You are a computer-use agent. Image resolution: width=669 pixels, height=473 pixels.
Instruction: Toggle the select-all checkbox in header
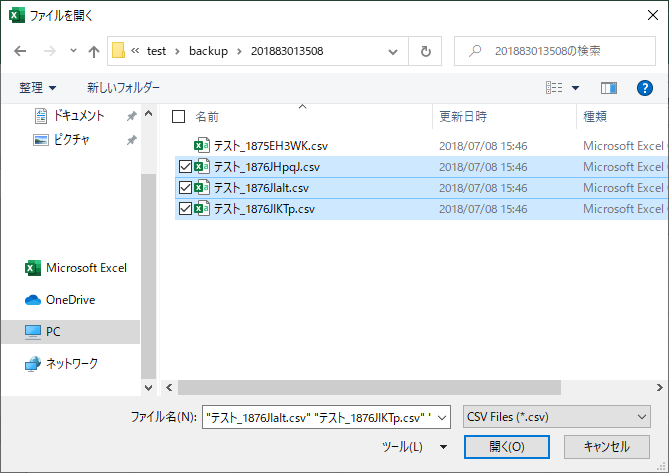tap(179, 117)
